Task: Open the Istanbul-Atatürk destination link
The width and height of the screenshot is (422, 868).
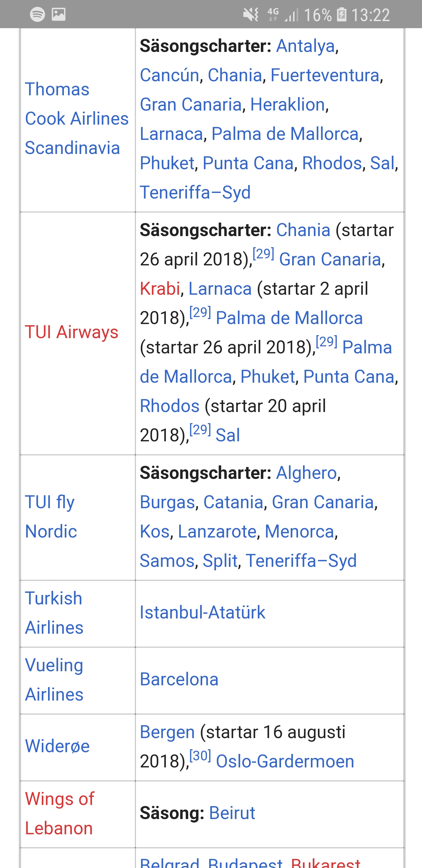Action: (x=203, y=612)
